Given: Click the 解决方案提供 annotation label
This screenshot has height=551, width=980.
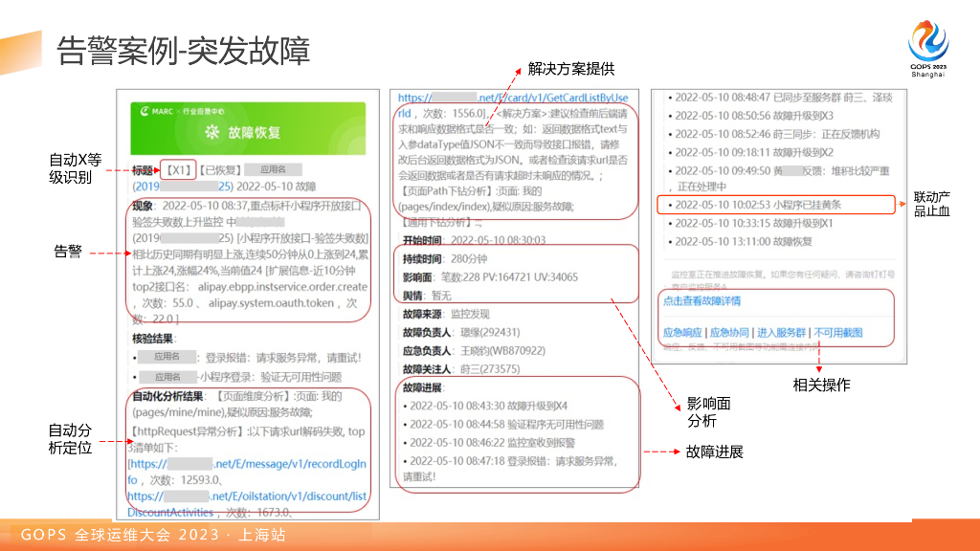Looking at the screenshot, I should pyautogui.click(x=571, y=69).
